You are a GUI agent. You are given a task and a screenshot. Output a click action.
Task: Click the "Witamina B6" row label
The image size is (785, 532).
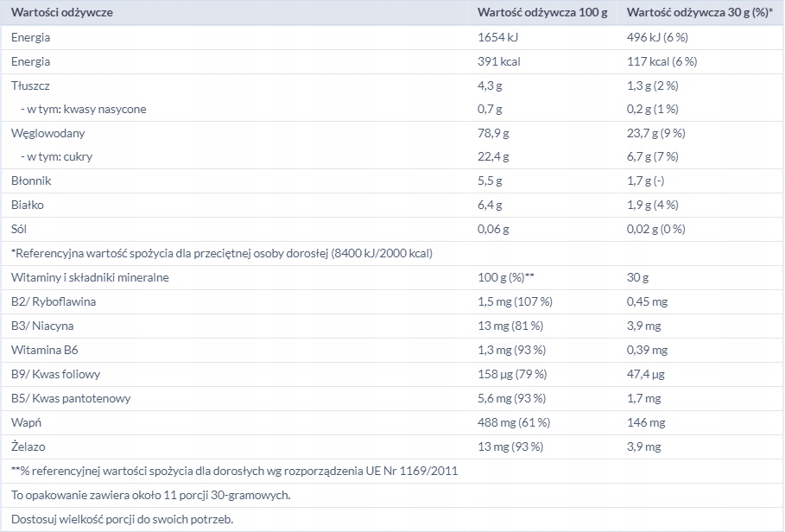[45, 350]
